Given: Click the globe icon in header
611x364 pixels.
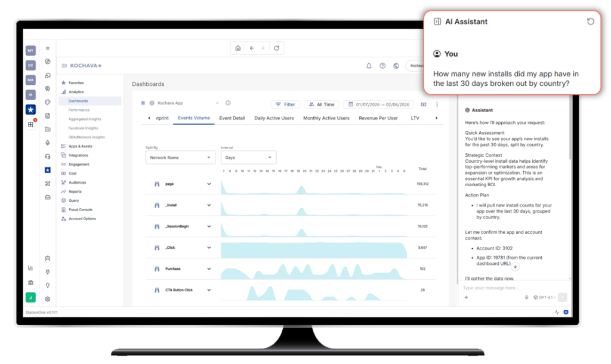Looking at the screenshot, I should pos(396,66).
